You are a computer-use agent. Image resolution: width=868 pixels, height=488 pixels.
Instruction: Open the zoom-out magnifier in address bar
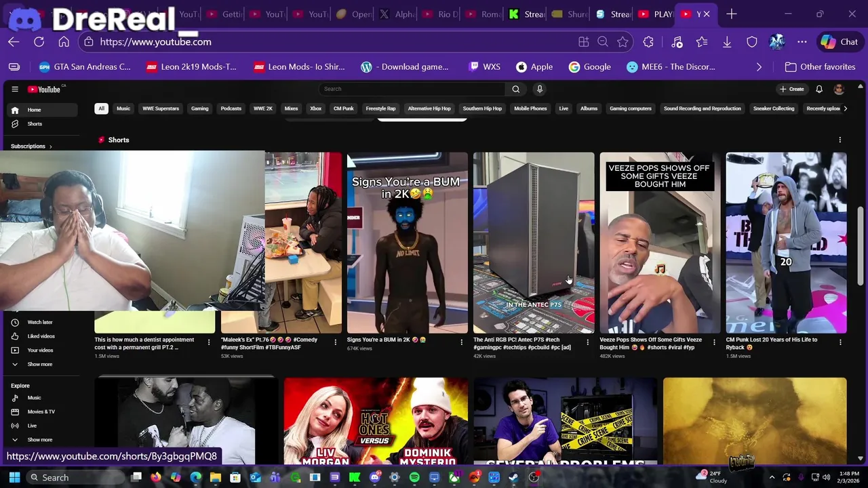pos(603,42)
